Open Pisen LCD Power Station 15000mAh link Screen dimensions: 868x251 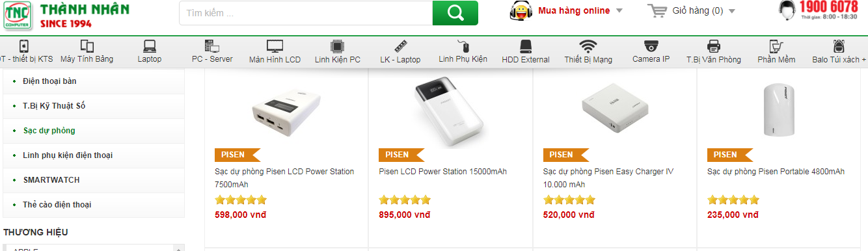coord(442,172)
